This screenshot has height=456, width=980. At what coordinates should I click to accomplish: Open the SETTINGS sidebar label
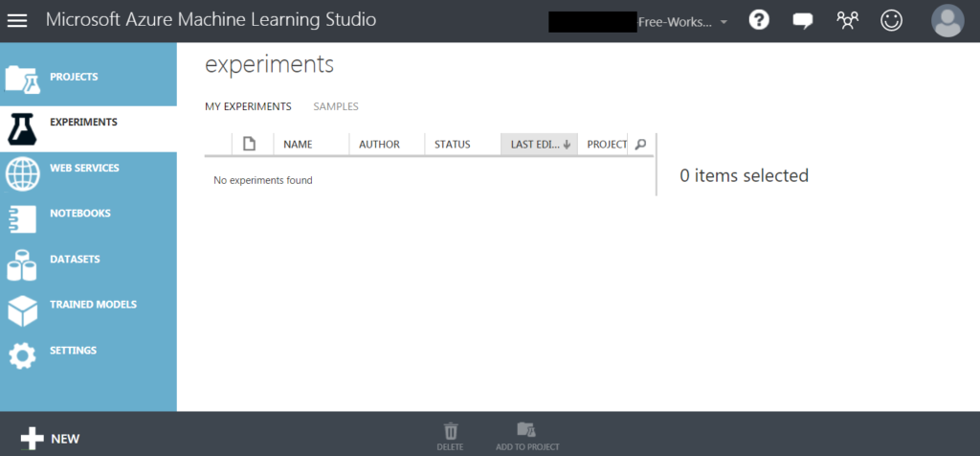[x=73, y=350]
